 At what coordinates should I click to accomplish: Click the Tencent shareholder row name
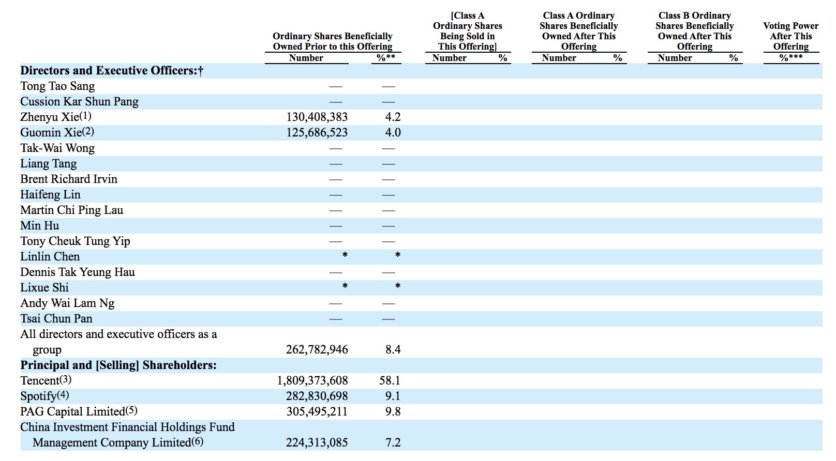46,381
